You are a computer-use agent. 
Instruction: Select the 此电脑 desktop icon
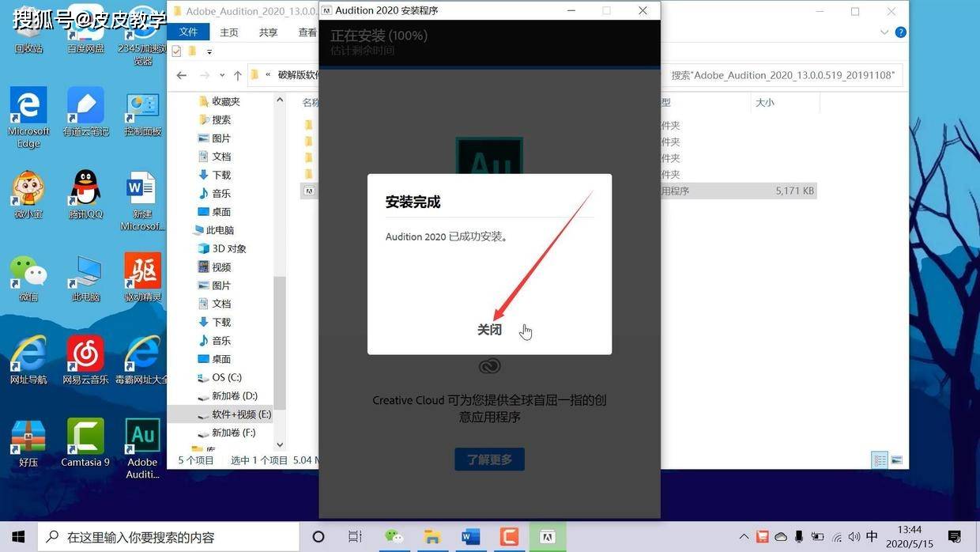click(x=85, y=278)
